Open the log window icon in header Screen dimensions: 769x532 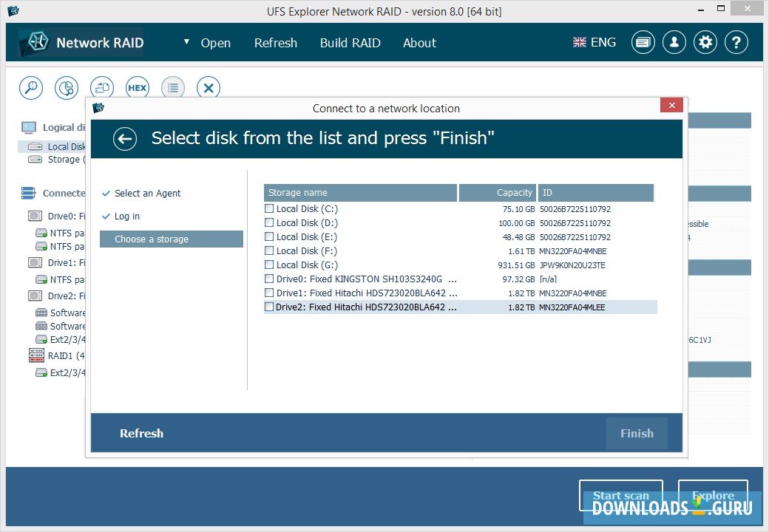(x=643, y=43)
